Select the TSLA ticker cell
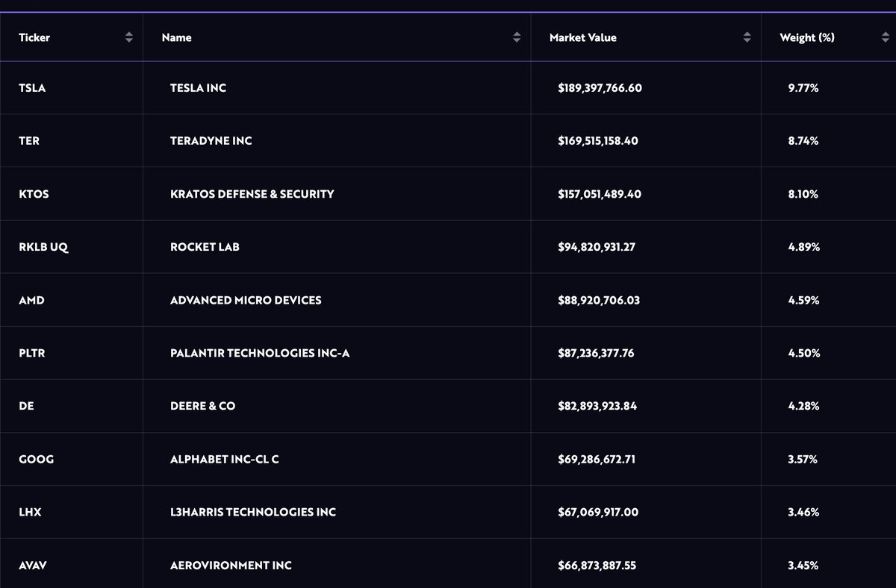This screenshot has height=588, width=896. pyautogui.click(x=32, y=88)
